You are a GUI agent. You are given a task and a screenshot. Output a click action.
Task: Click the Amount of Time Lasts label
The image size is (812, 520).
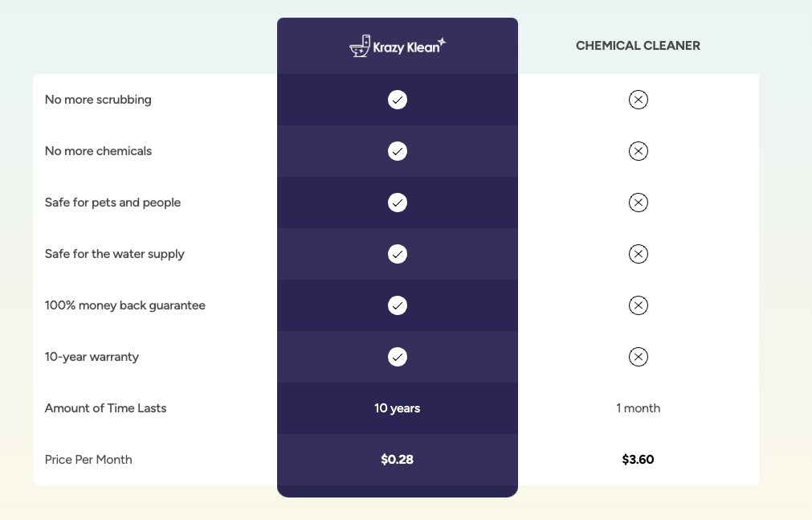click(x=105, y=408)
